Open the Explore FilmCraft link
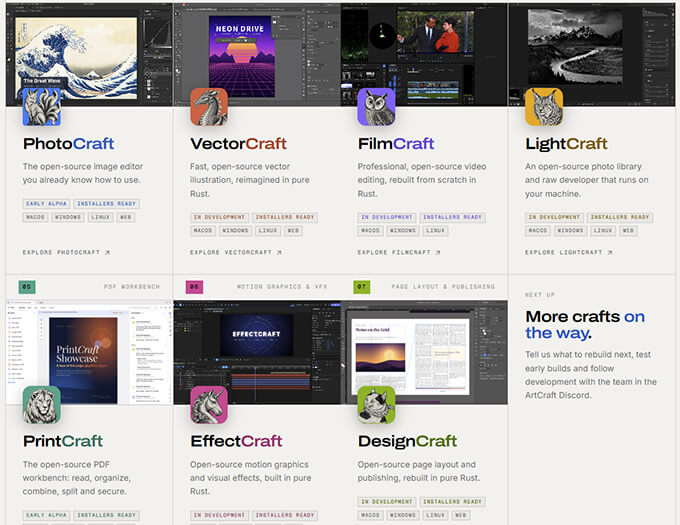This screenshot has height=525, width=680. pyautogui.click(x=399, y=252)
